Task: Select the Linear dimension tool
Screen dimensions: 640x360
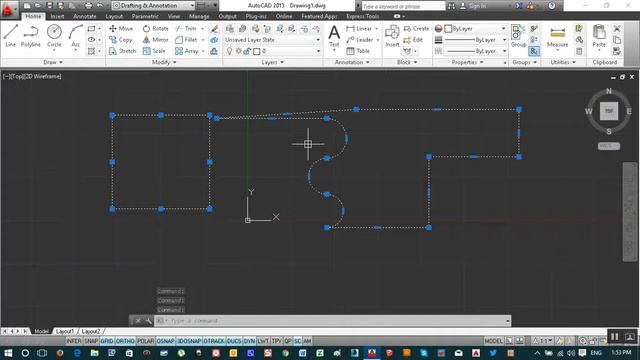Action: click(359, 29)
